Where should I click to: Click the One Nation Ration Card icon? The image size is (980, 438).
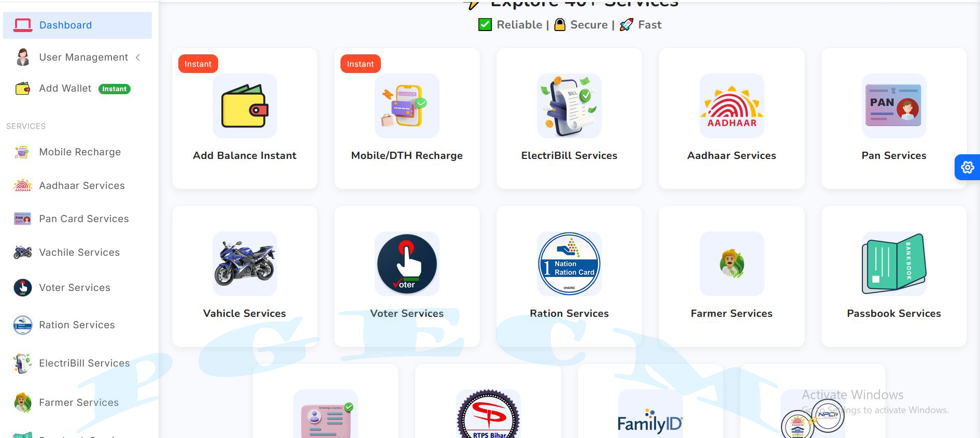569,264
